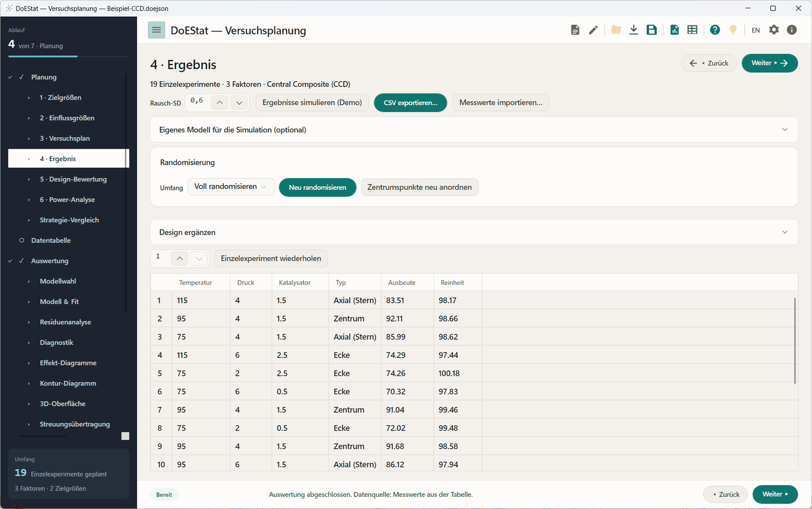Open Kontur-Diagramm in the sidebar
The width and height of the screenshot is (812, 509).
pyautogui.click(x=68, y=384)
